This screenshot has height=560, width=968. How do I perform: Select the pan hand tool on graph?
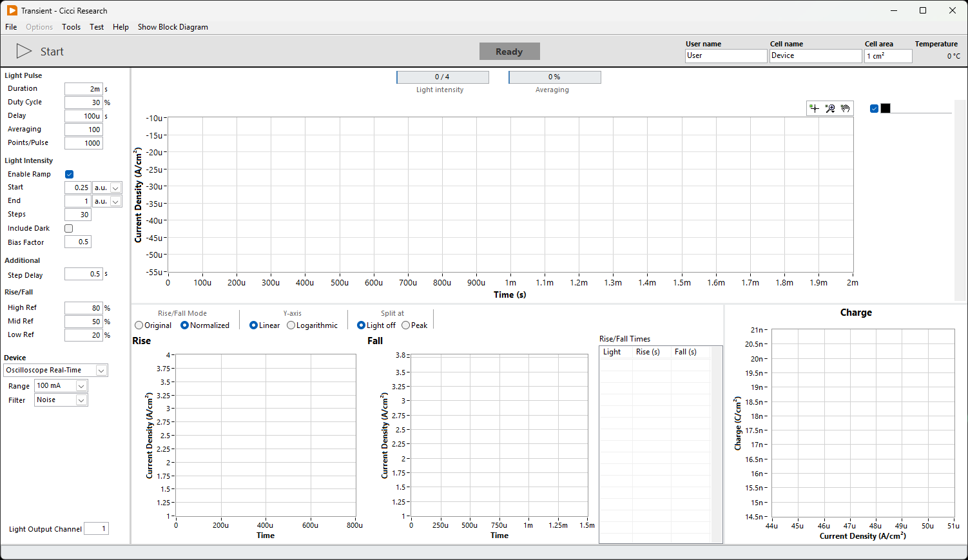pyautogui.click(x=846, y=108)
